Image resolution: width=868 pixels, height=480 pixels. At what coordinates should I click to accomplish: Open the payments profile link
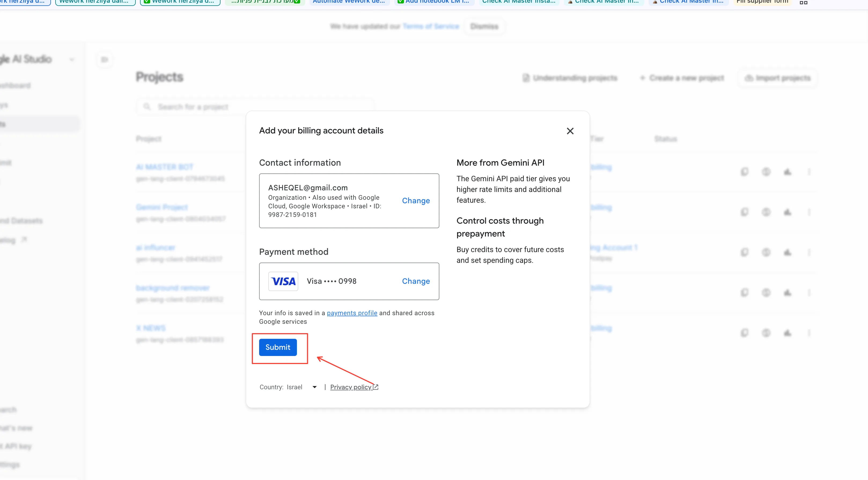point(352,313)
